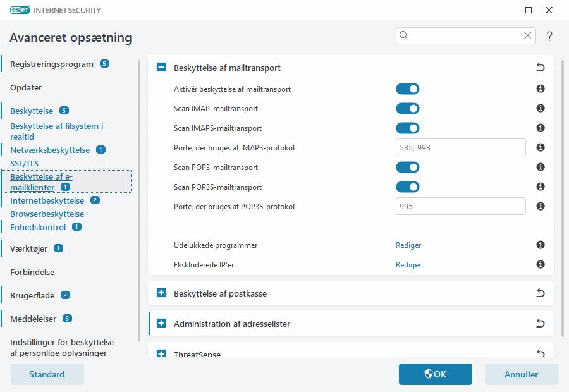Reset Beskyttelse af postkasse section arrow
This screenshot has height=392, width=569.
pos(541,293)
